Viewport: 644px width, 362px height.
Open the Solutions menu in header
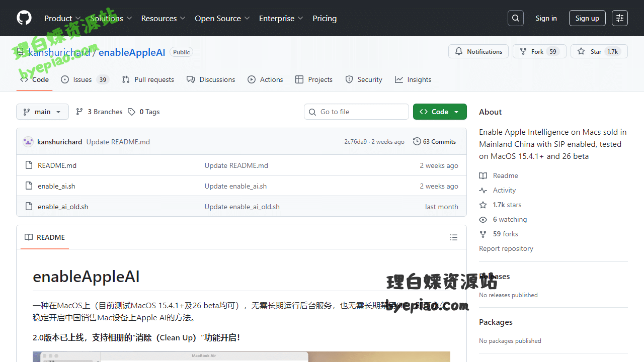(x=111, y=18)
